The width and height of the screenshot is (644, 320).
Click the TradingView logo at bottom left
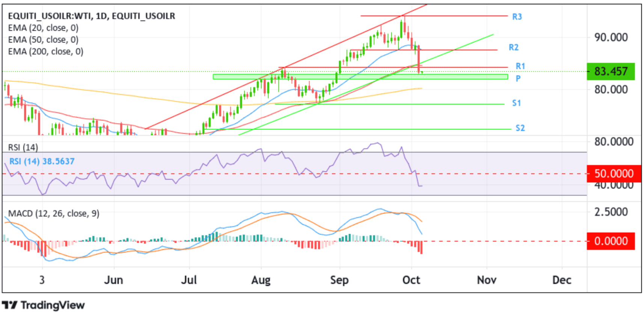click(x=43, y=305)
